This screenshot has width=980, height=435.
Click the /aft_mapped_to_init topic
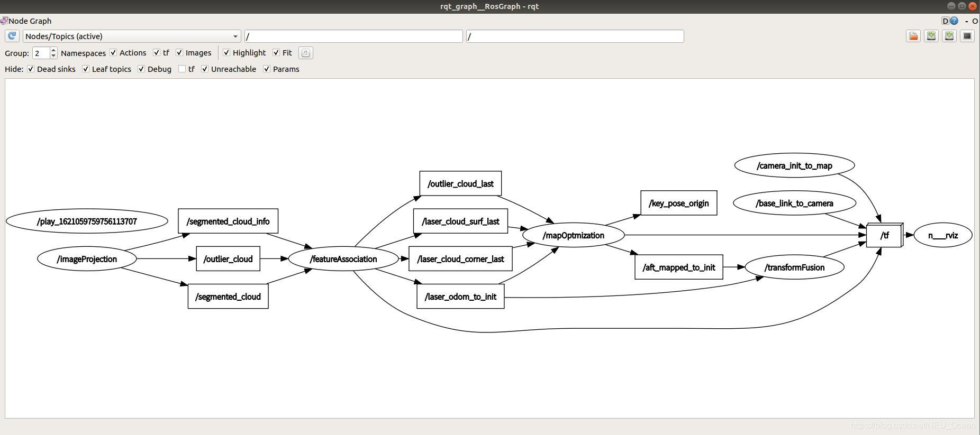tap(679, 267)
